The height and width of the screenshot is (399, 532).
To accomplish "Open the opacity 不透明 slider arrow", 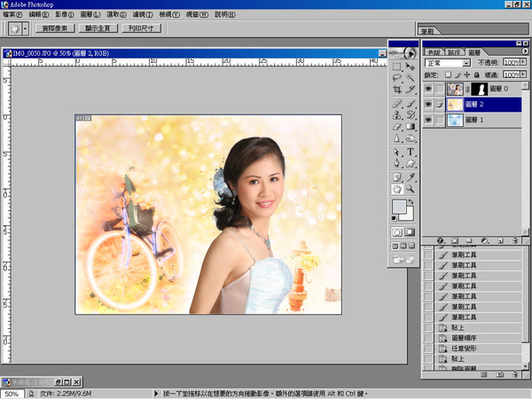I will coord(521,63).
